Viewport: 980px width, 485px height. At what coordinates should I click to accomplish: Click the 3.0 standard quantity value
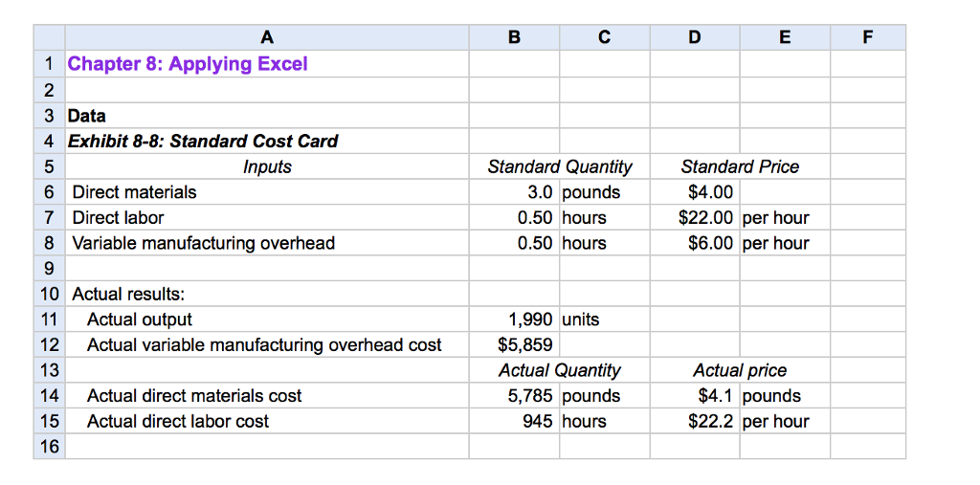coord(514,192)
